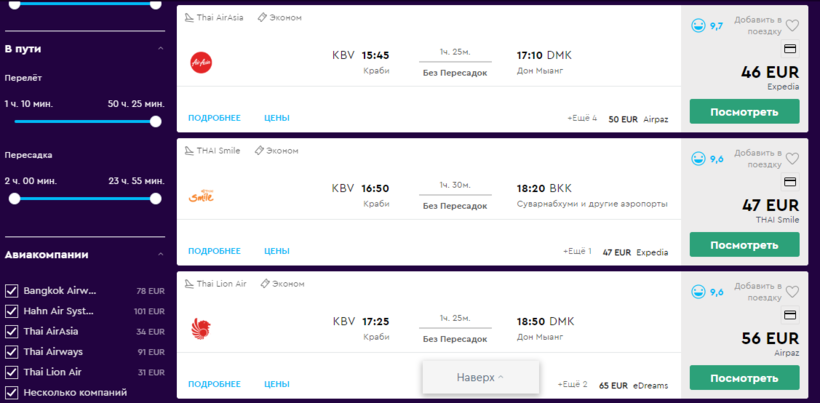Click the Thai Lion Air logo
The height and width of the screenshot is (403, 820).
coord(202,328)
